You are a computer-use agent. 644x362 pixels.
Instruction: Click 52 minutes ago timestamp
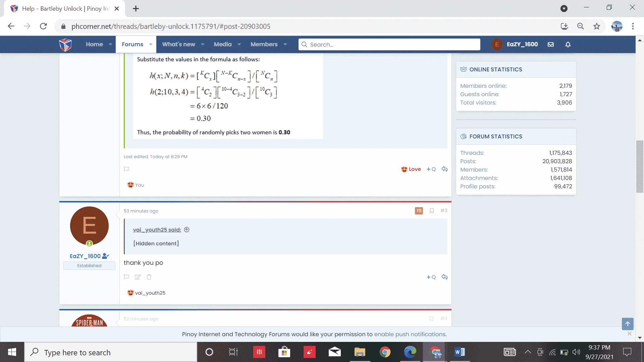click(x=141, y=319)
